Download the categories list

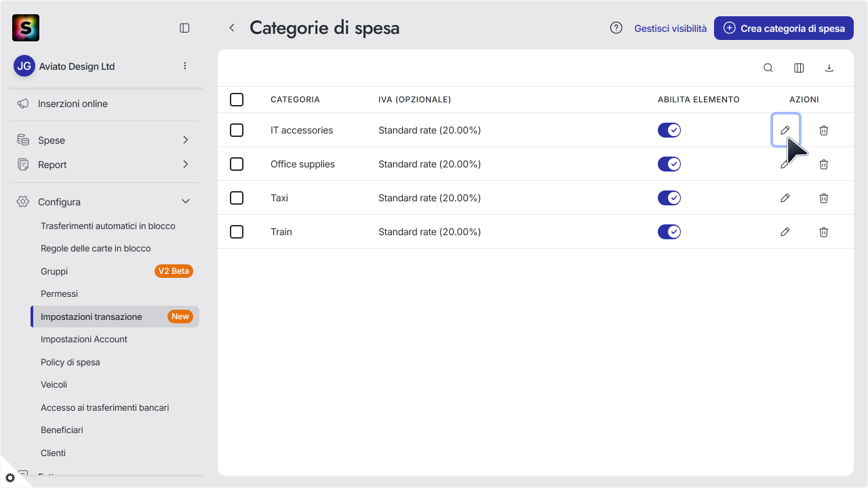tap(829, 68)
